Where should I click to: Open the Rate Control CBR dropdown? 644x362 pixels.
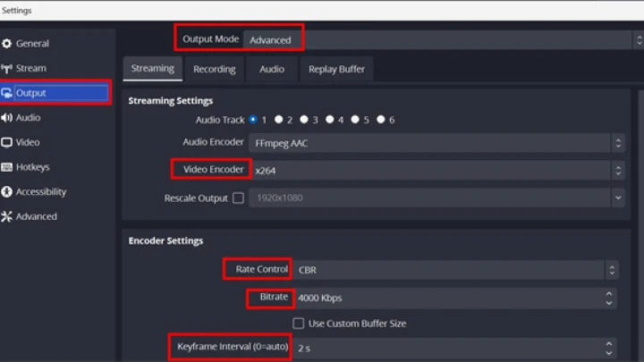tap(455, 270)
